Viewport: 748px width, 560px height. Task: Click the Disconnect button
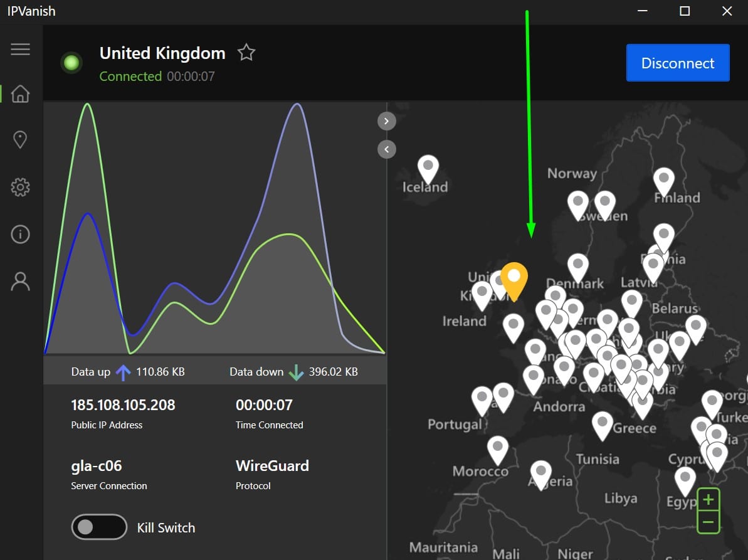(x=677, y=63)
